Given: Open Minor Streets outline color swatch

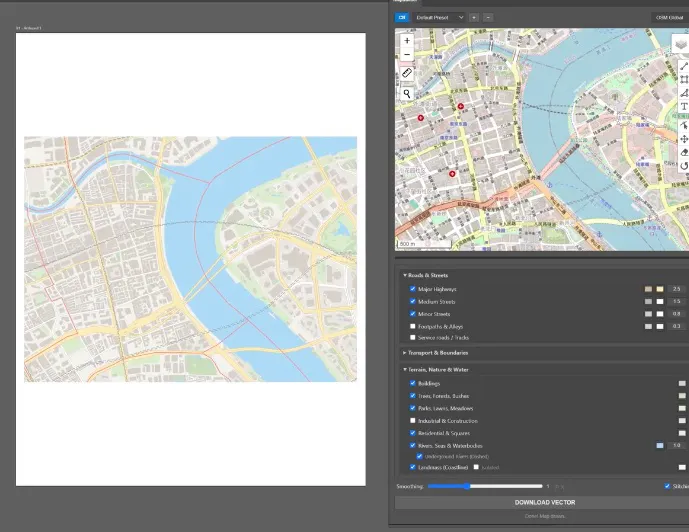Looking at the screenshot, I should coord(648,314).
